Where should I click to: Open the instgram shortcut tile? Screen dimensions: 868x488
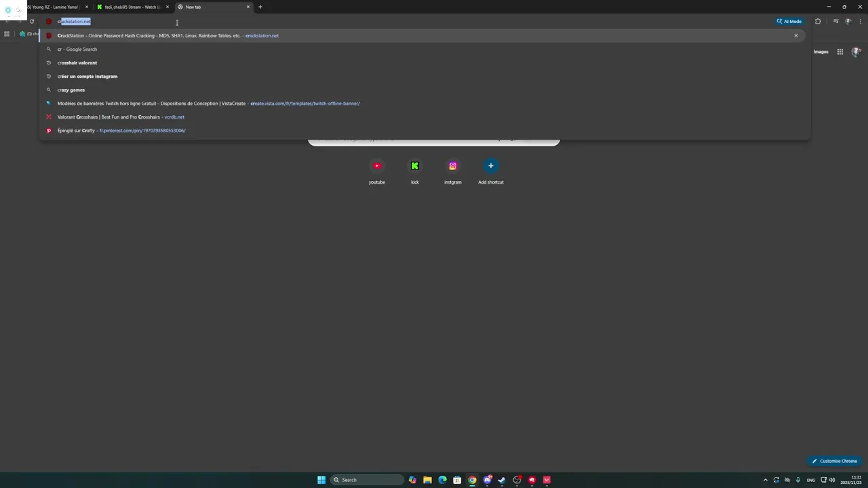[453, 170]
